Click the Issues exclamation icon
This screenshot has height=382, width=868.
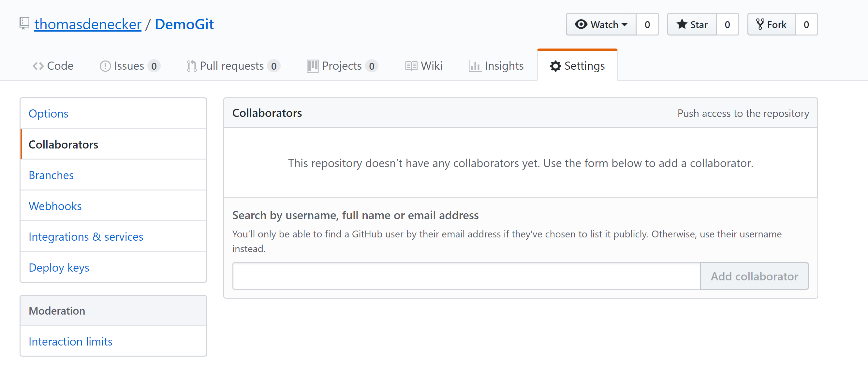point(105,66)
